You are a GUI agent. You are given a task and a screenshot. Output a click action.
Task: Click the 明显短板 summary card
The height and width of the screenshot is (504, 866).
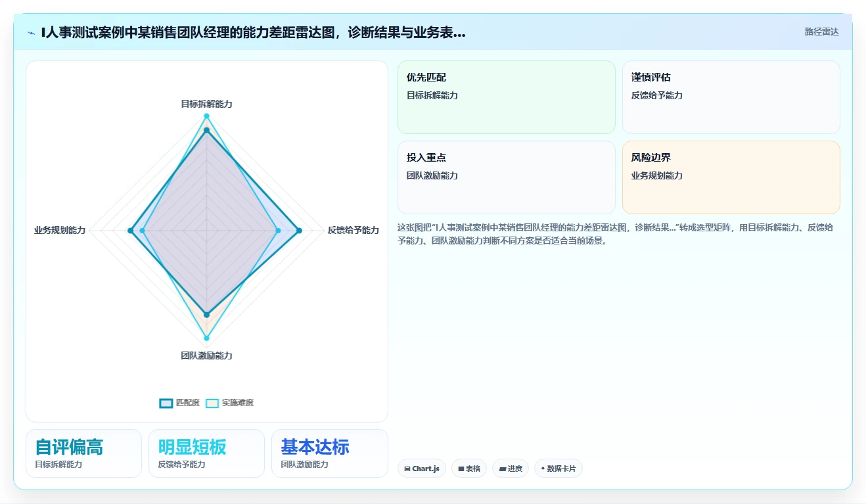[x=206, y=453]
